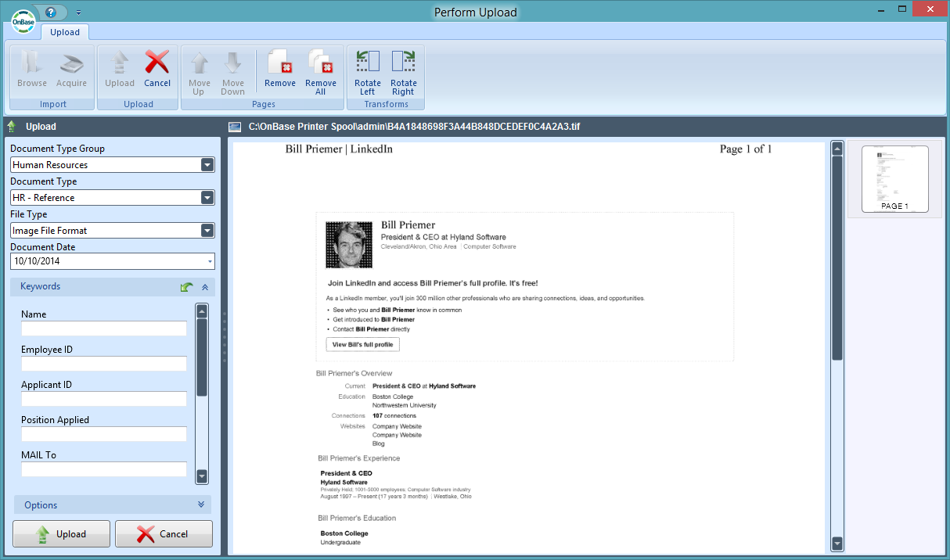Click the OnBase application logo button

pos(23,22)
